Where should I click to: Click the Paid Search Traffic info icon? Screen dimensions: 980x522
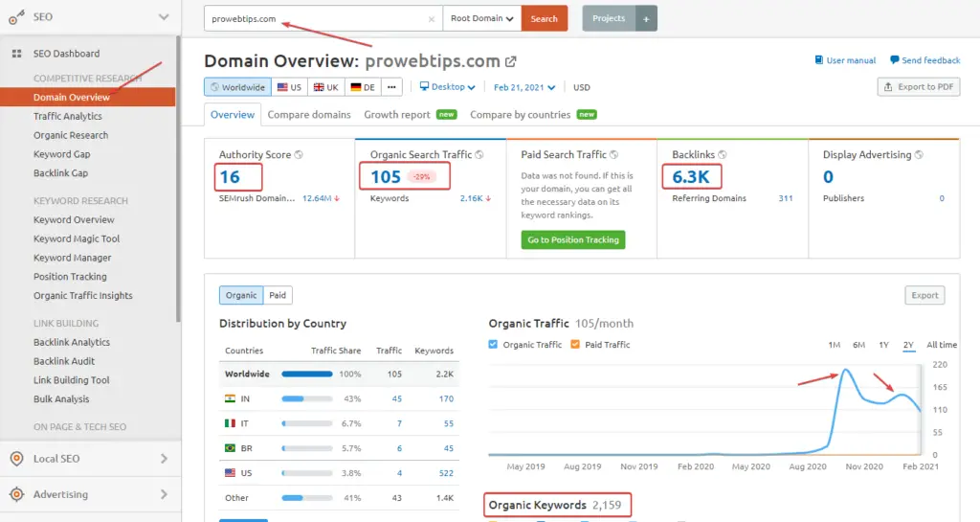[x=613, y=154]
